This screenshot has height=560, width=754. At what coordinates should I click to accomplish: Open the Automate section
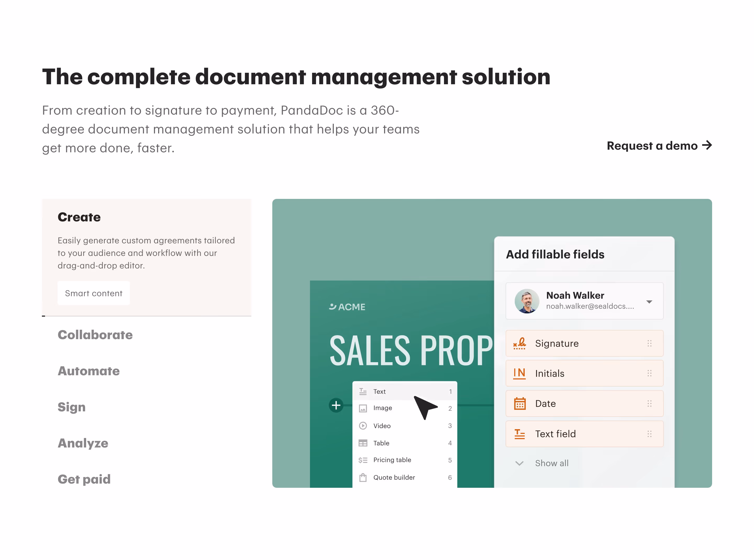coord(88,371)
